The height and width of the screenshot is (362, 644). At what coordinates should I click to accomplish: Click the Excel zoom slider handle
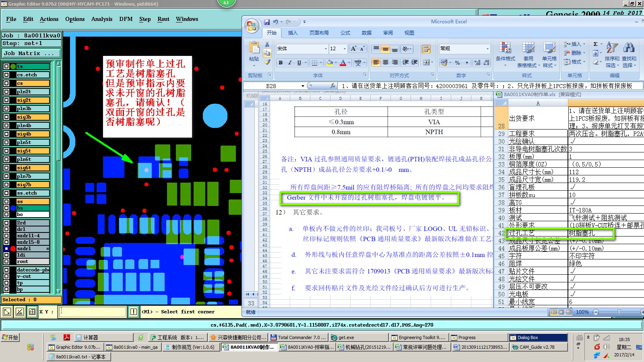pos(619,312)
